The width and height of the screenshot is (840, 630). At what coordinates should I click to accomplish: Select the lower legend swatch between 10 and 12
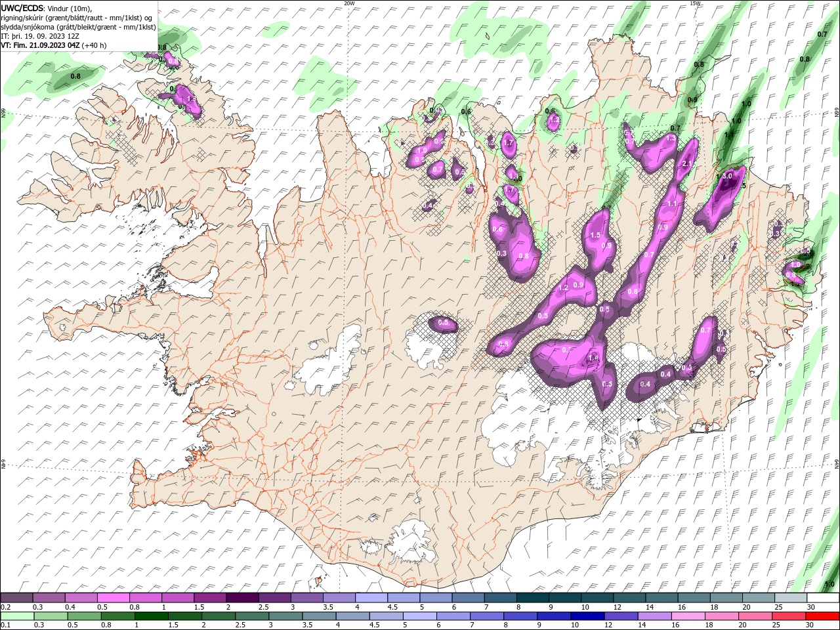(587, 616)
